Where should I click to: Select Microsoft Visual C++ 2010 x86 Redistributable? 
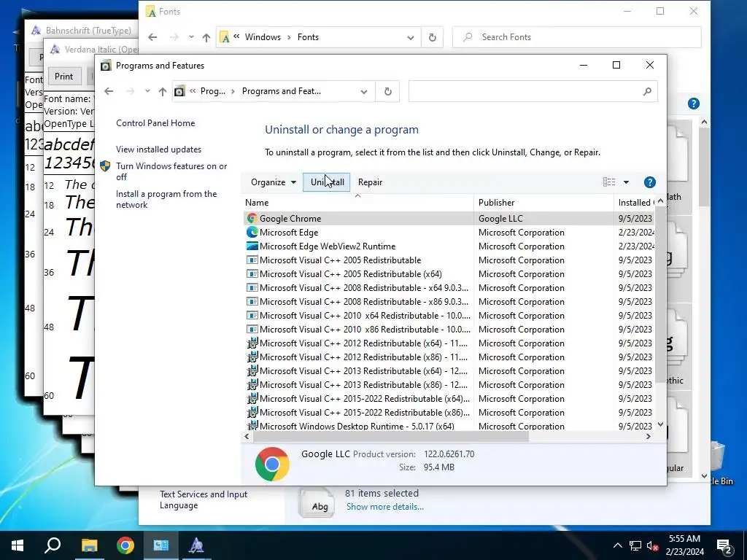pos(449,329)
